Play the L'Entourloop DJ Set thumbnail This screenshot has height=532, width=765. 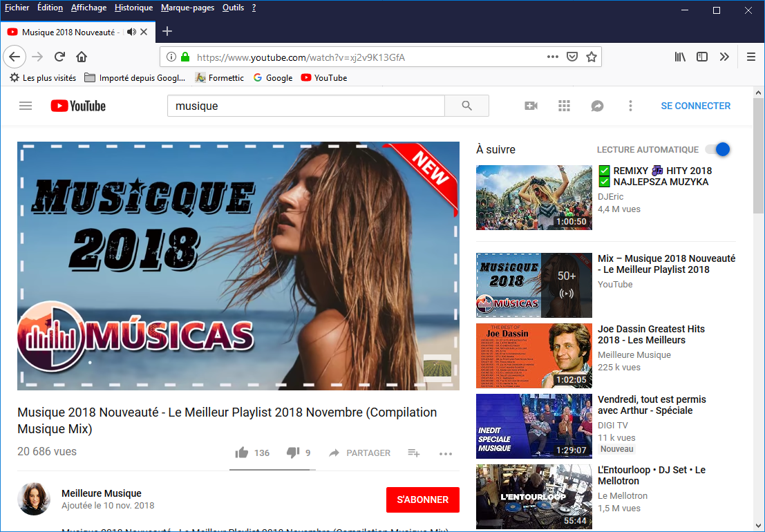[x=533, y=497]
